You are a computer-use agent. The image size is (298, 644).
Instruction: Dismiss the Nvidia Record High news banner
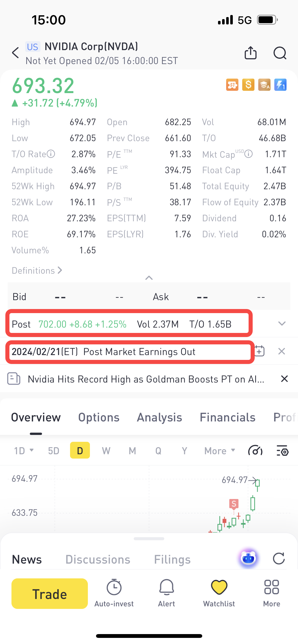284,379
